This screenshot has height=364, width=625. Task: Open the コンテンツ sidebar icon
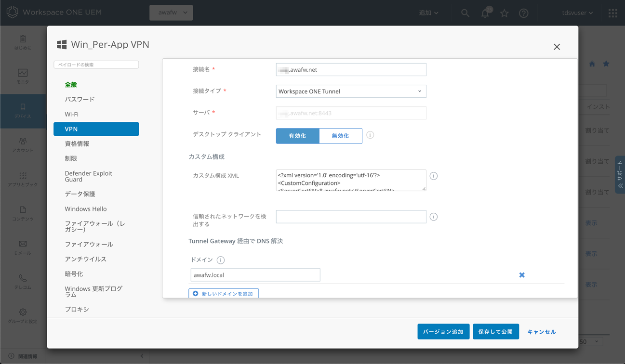23,209
